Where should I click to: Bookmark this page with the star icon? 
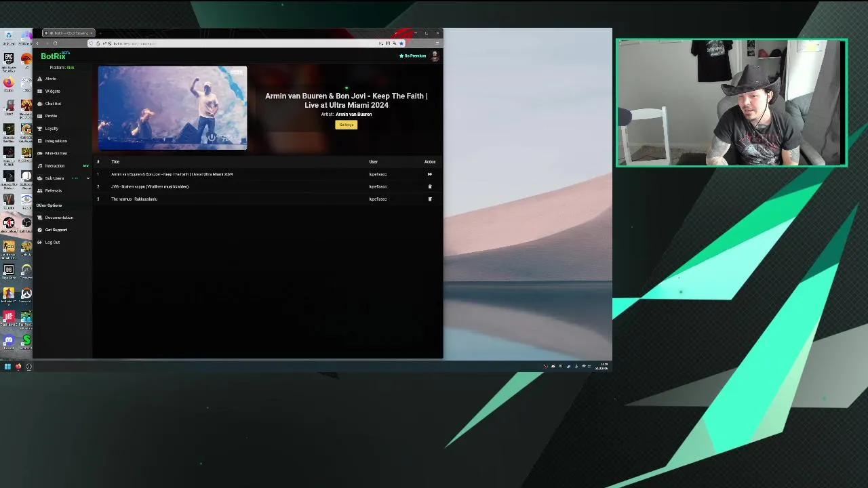coord(401,43)
